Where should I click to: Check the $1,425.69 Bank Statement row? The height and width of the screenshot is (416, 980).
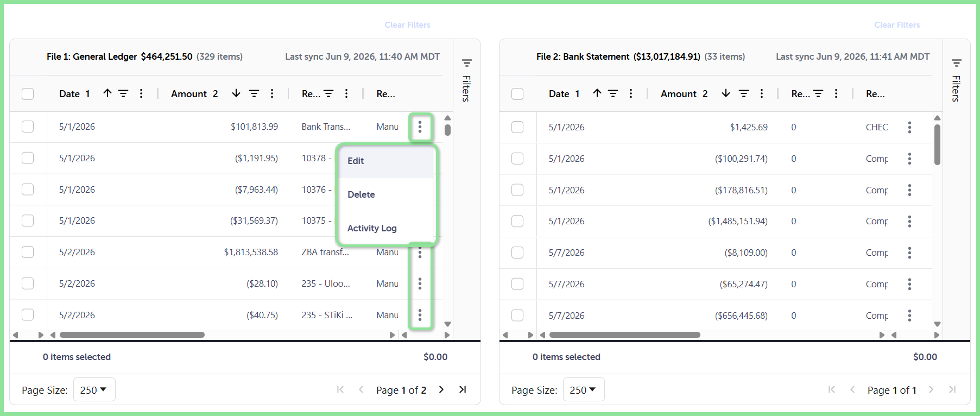517,127
